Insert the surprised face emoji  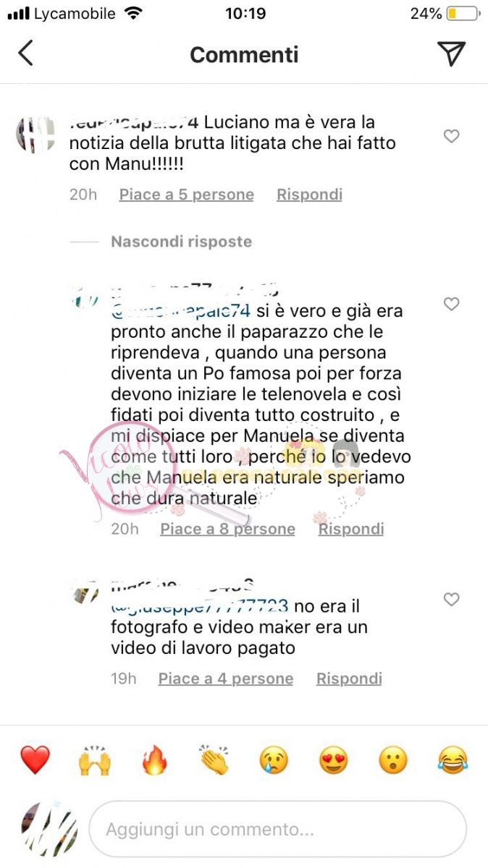(x=393, y=760)
